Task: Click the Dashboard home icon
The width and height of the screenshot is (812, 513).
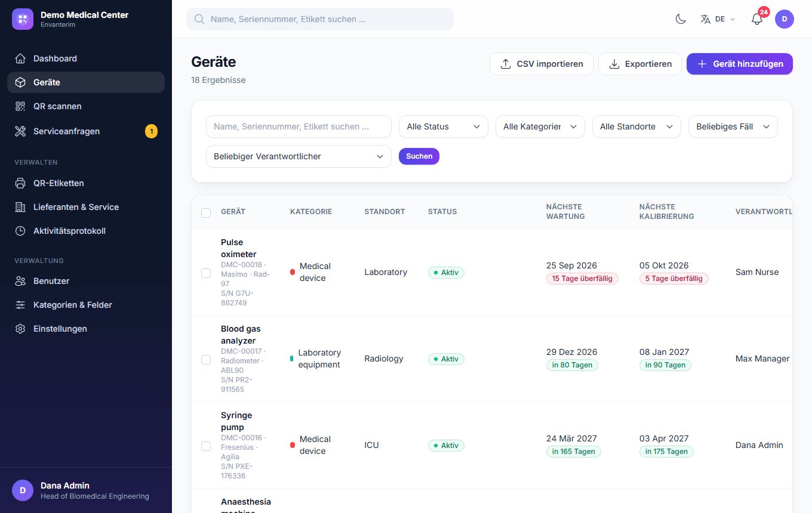Action: [x=20, y=58]
